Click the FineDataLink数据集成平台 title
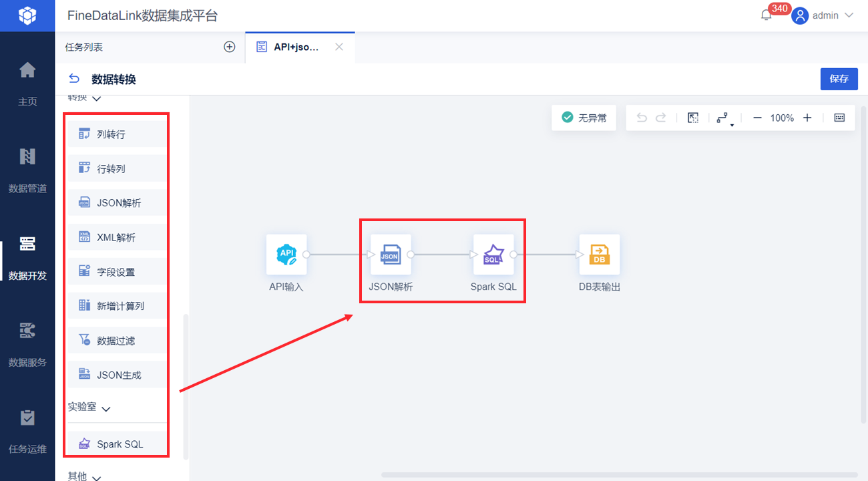The width and height of the screenshot is (868, 481). click(143, 15)
